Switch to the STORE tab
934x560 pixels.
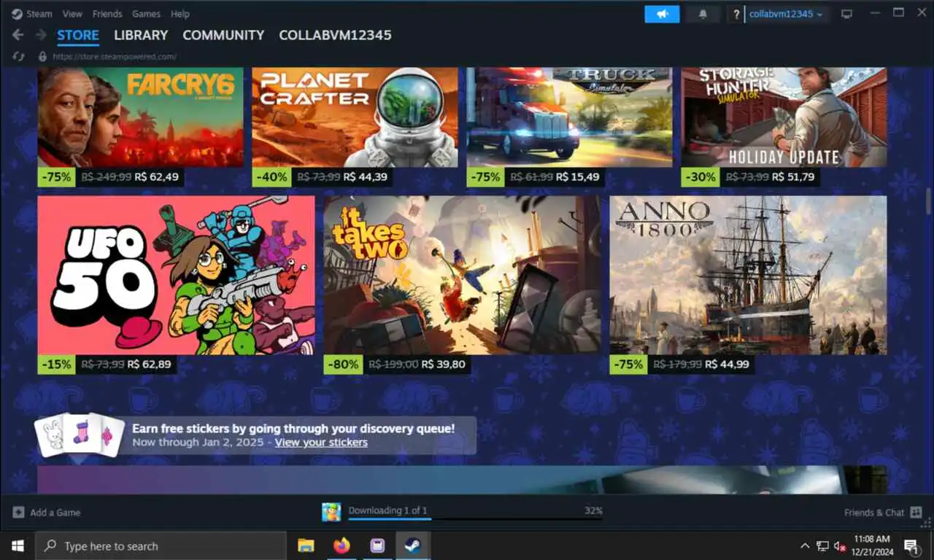(x=78, y=35)
